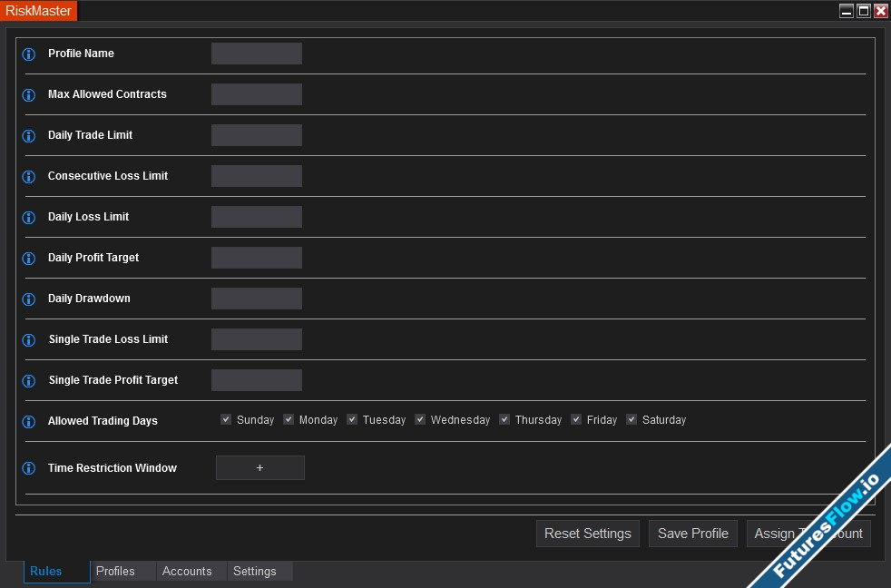Open the info icon for Daily Trade Limit
891x588 pixels.
click(28, 136)
